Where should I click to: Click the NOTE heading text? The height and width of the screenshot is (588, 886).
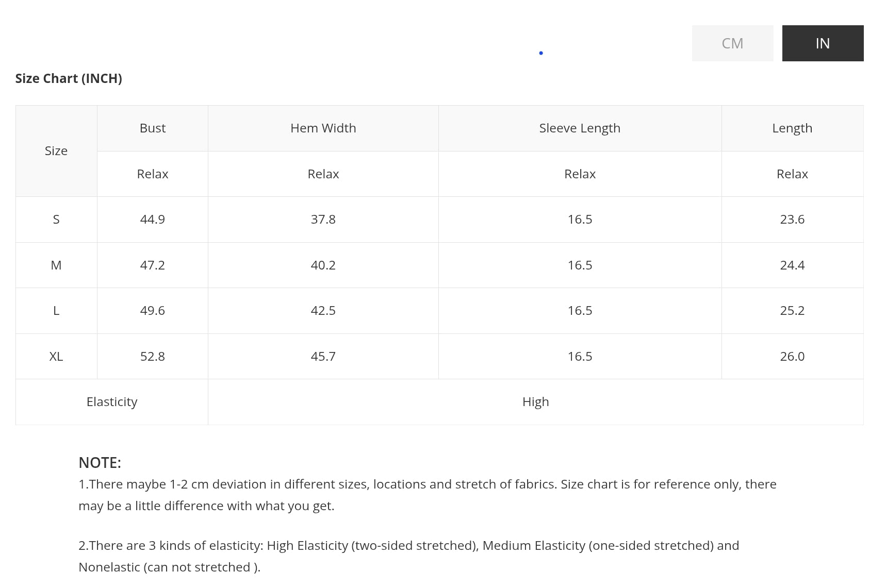100,463
